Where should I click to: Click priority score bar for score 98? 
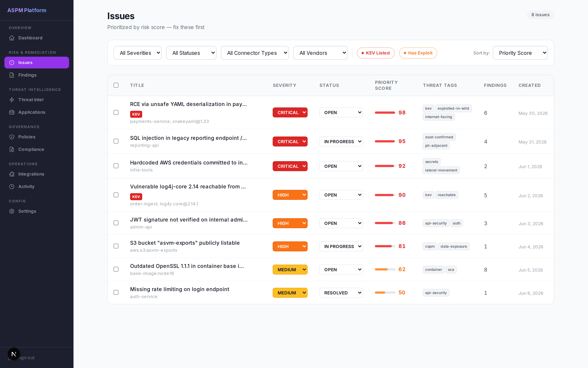point(385,112)
